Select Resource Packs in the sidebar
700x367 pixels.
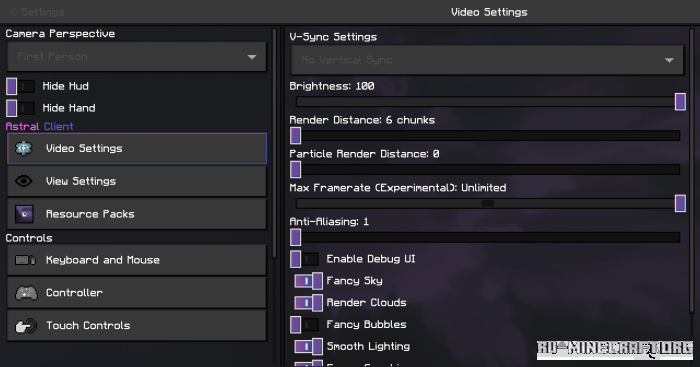pyautogui.click(x=137, y=214)
